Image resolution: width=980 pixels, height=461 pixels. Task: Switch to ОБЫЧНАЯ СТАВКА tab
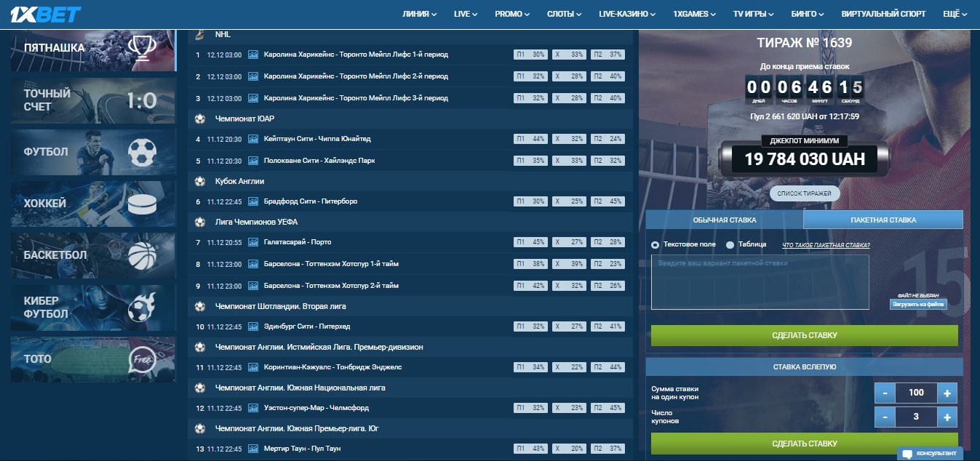pos(725,220)
